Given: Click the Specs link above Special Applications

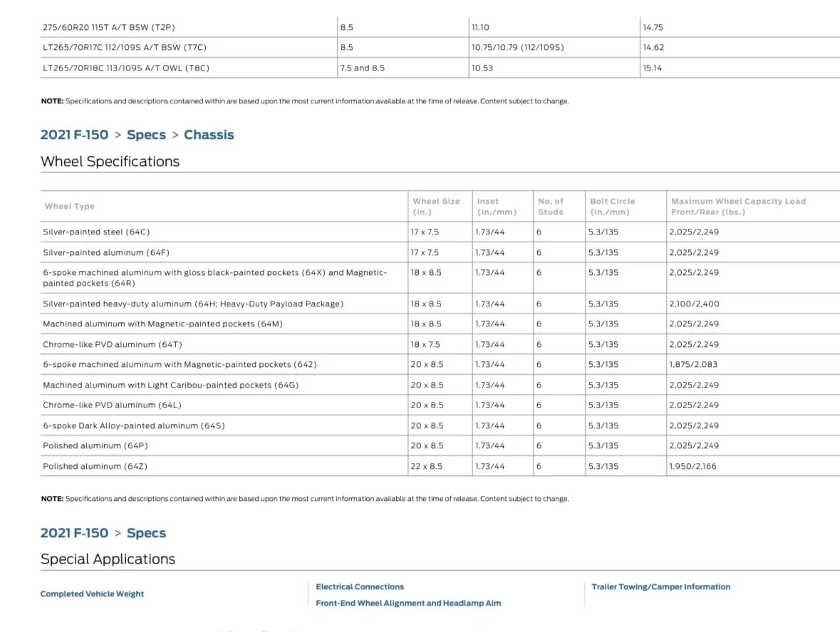Looking at the screenshot, I should tap(146, 533).
